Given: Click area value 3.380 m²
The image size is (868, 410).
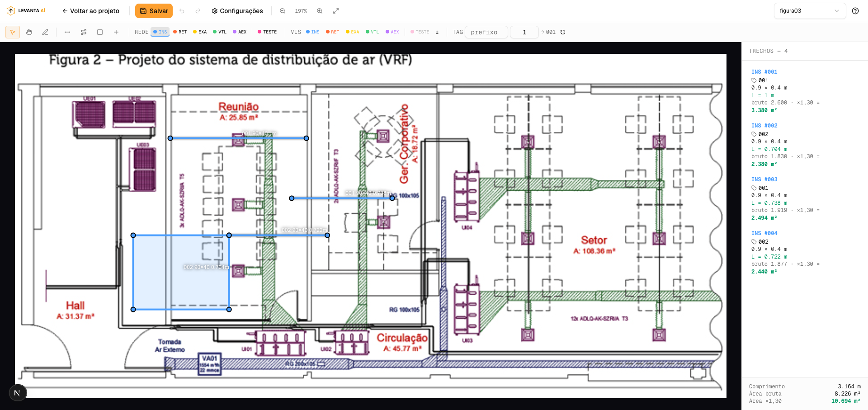Looking at the screenshot, I should pyautogui.click(x=764, y=110).
